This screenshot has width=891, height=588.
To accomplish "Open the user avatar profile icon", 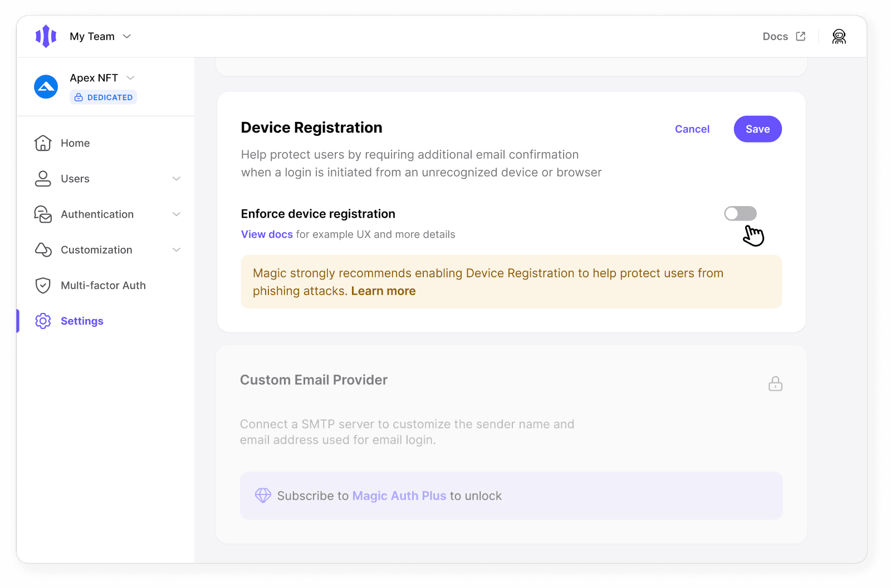I will (839, 36).
